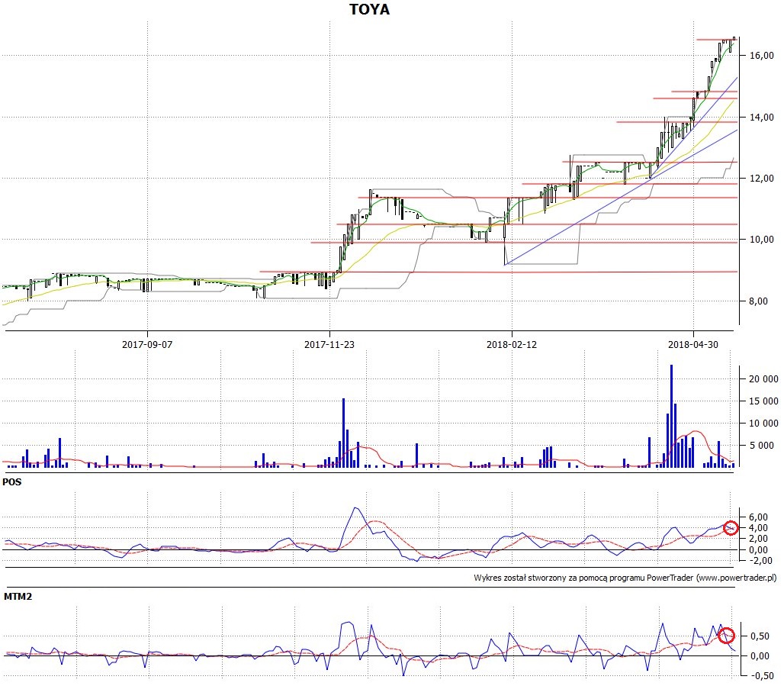784x686 pixels.
Task: Click the POS indicator label
Action: click(x=12, y=482)
